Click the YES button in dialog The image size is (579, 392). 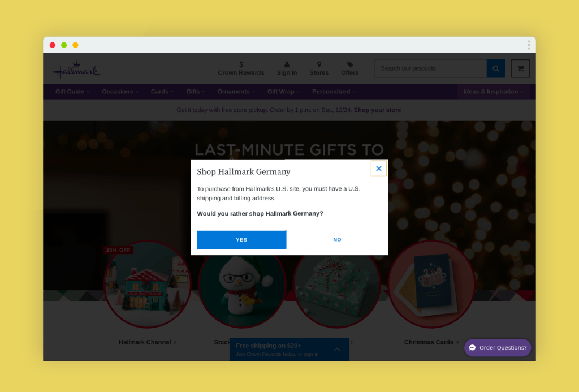pyautogui.click(x=241, y=240)
